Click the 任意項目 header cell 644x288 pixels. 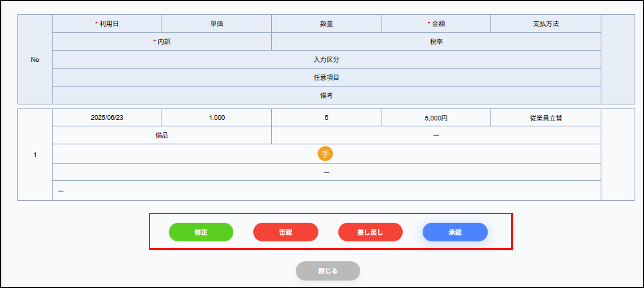[326, 77]
